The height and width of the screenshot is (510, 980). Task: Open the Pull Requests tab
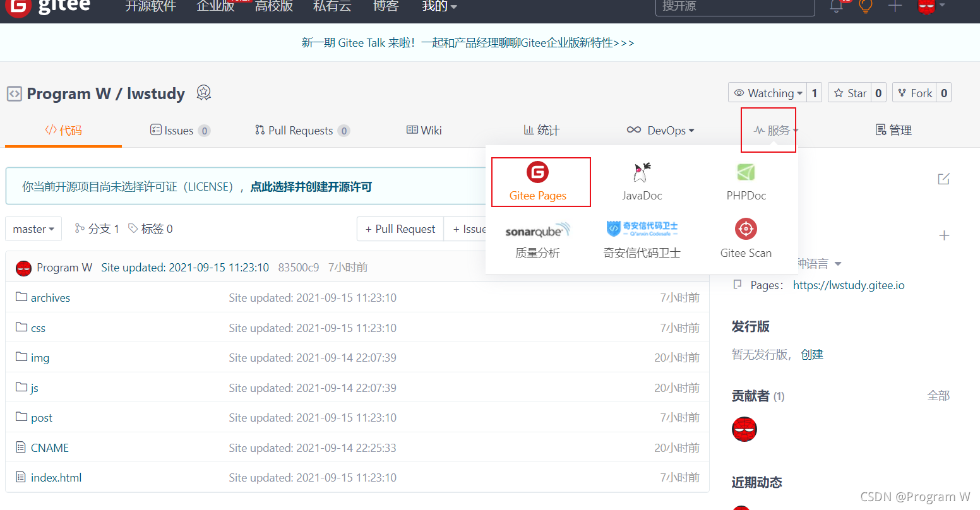click(x=302, y=130)
